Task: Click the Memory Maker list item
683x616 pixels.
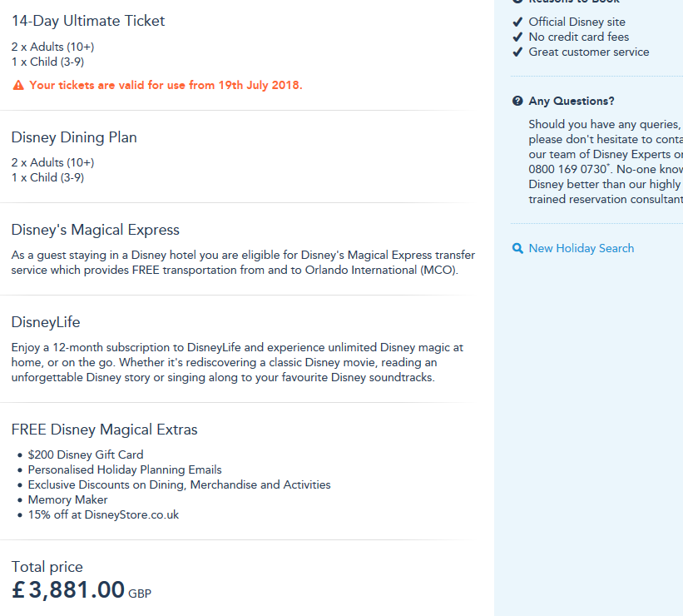Action: point(68,499)
